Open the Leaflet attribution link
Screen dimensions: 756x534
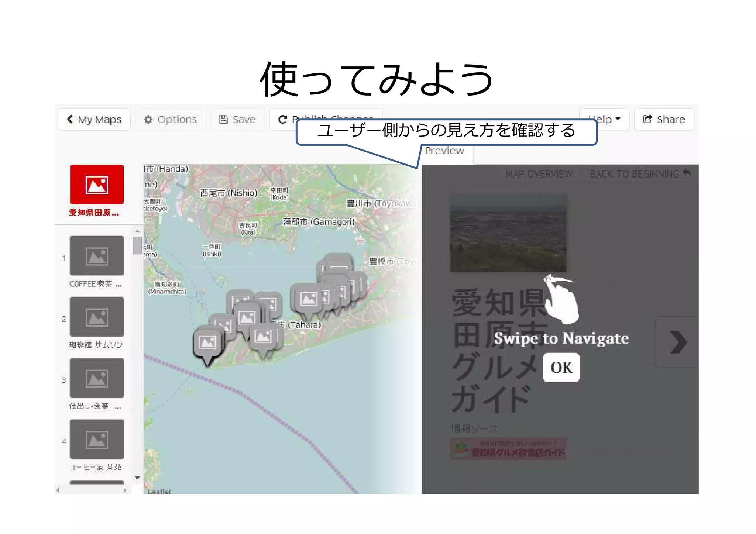point(159,491)
